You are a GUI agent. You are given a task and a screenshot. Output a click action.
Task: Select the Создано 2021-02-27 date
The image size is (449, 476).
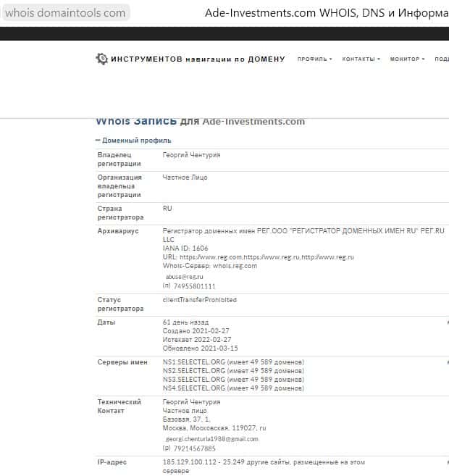(x=196, y=331)
